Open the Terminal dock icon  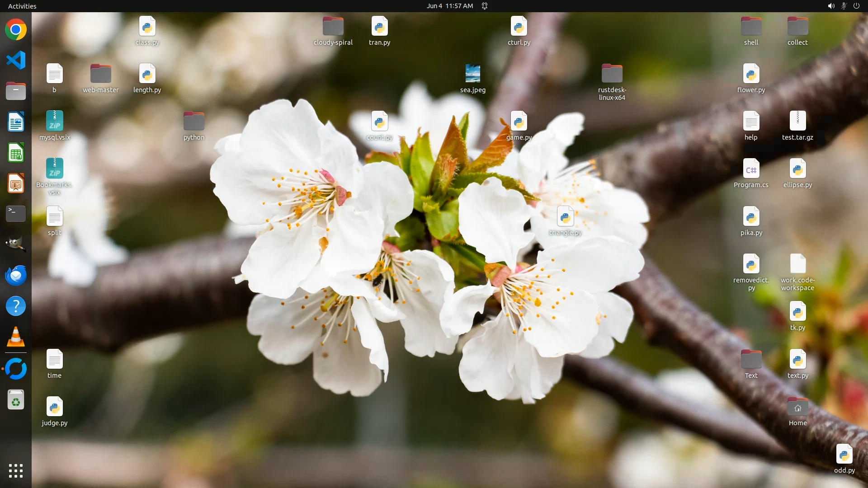(x=16, y=214)
